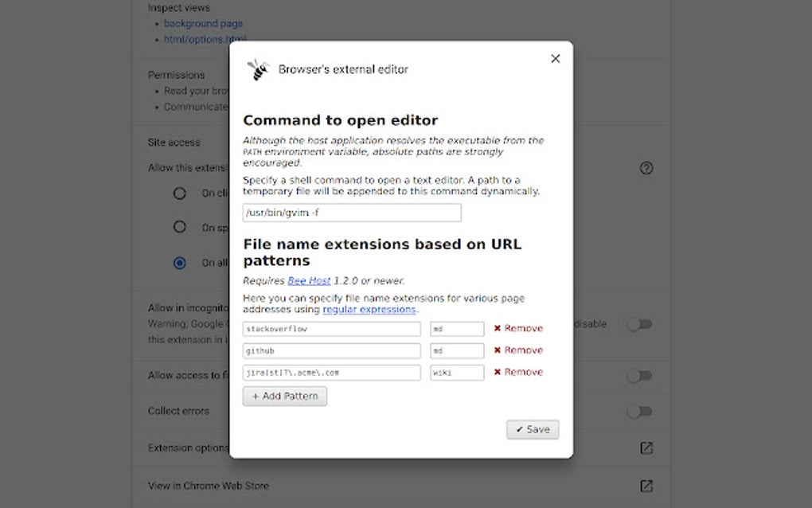Open the site access help icon
This screenshot has height=508, width=812.
(646, 168)
